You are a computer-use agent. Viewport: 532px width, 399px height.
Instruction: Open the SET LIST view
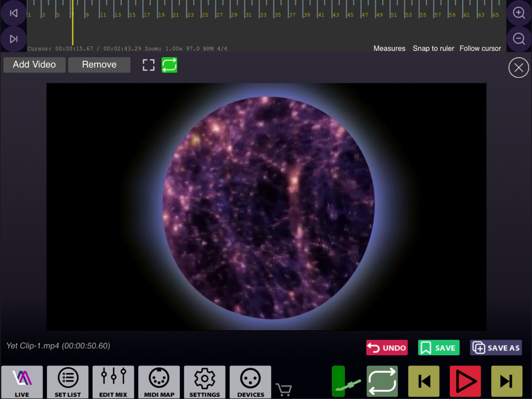click(x=68, y=381)
